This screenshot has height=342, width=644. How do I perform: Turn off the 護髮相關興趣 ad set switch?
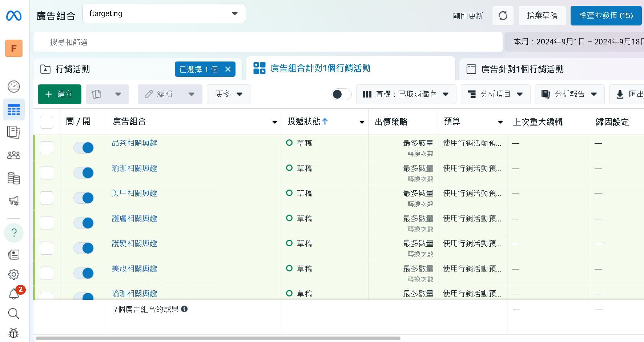(84, 248)
